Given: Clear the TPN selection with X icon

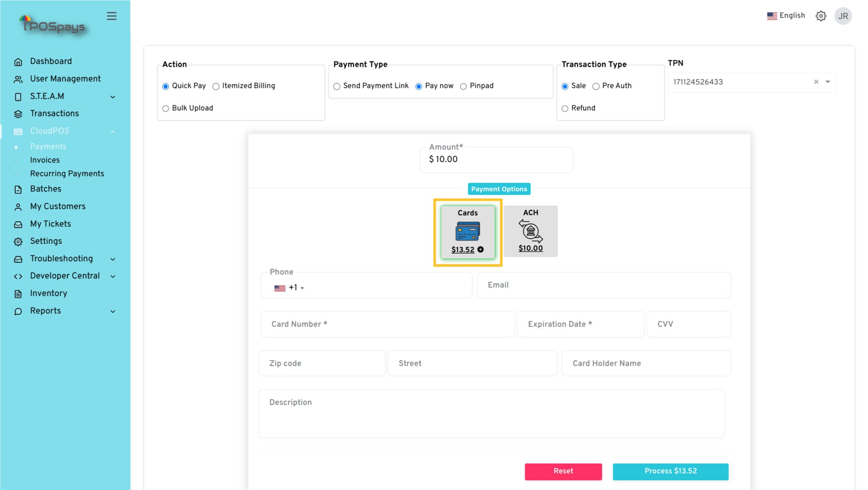Looking at the screenshot, I should pyautogui.click(x=816, y=82).
